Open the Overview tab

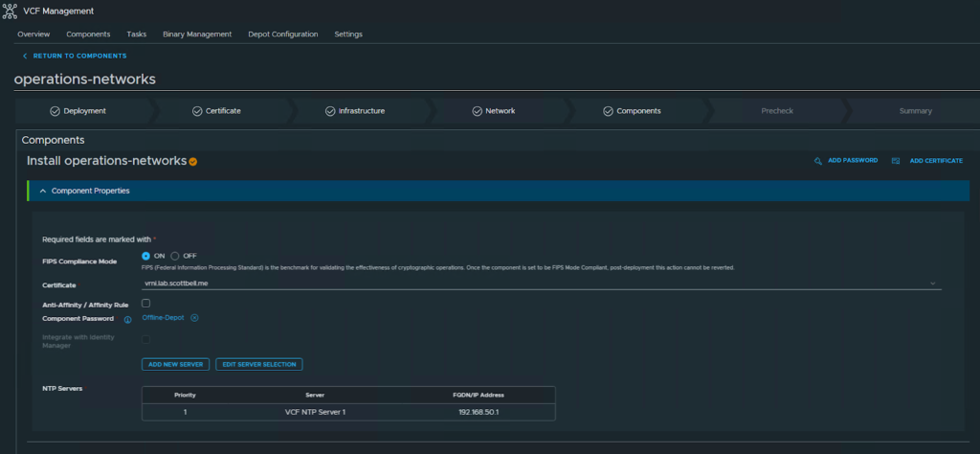(33, 34)
